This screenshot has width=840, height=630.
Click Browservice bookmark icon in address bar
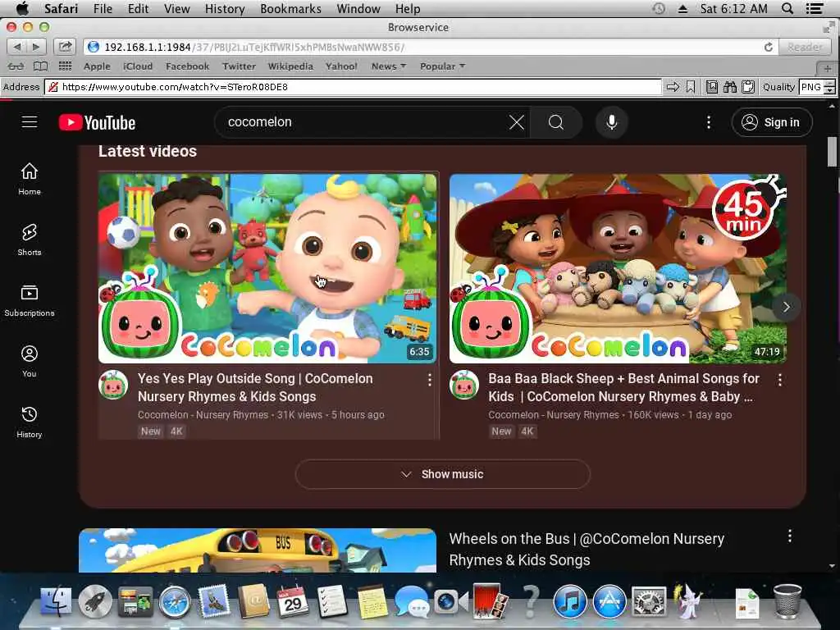coord(691,87)
